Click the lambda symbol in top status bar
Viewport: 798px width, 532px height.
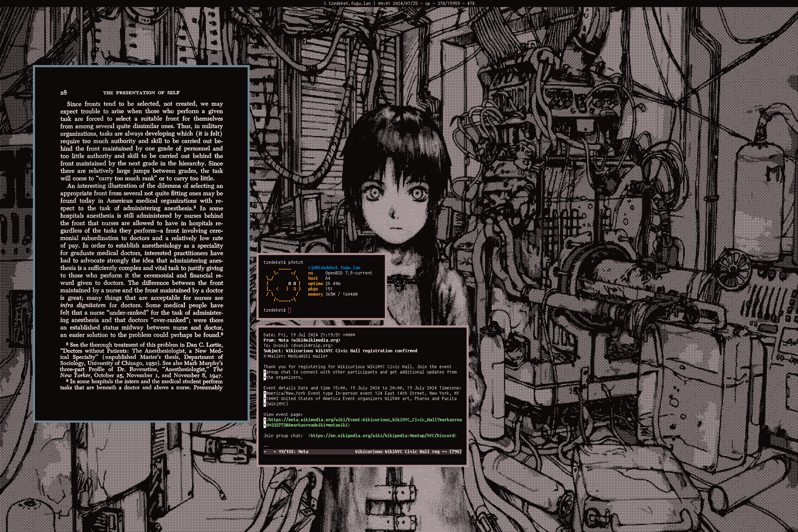pos(325,3)
